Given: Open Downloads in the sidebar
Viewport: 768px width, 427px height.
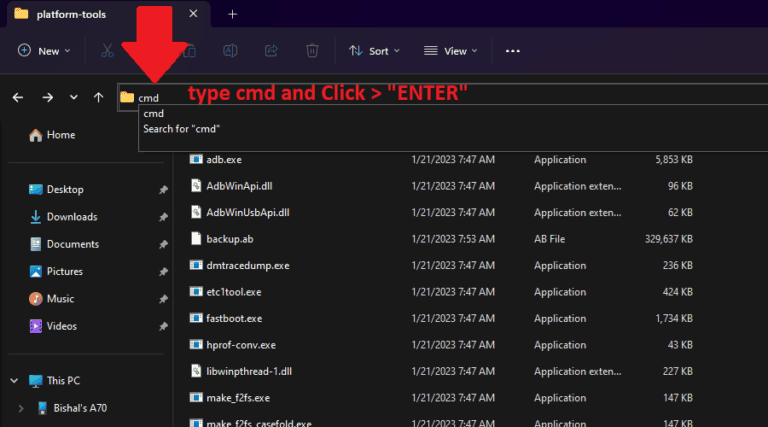Looking at the screenshot, I should click(x=71, y=217).
